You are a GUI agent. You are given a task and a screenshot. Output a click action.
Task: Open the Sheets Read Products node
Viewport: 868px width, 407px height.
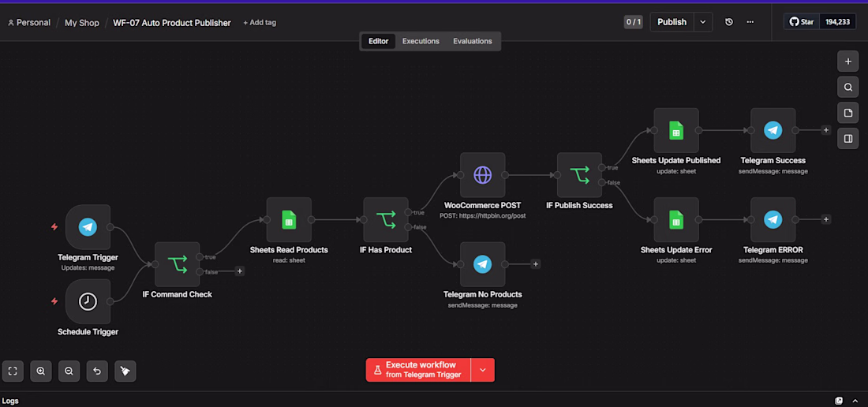coord(288,219)
